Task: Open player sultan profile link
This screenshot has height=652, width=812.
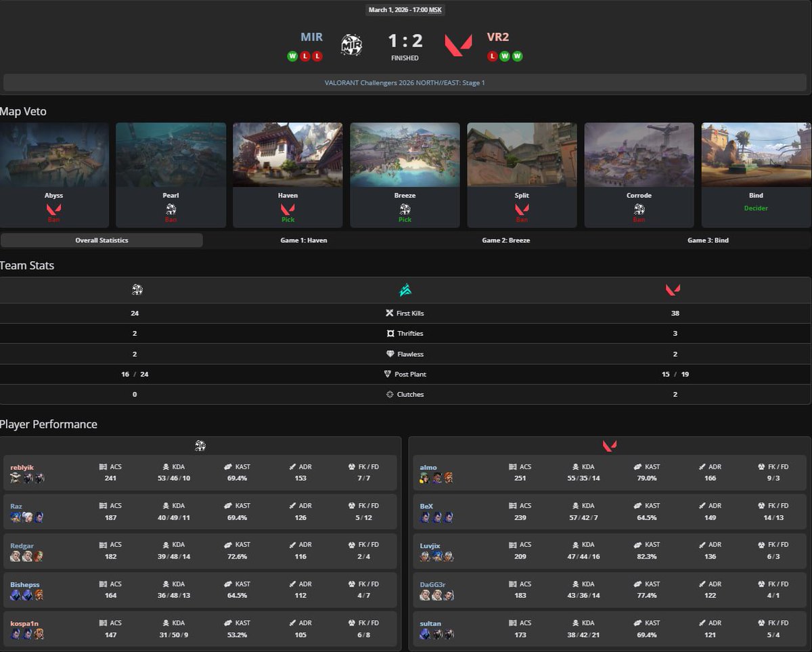Action: point(430,623)
